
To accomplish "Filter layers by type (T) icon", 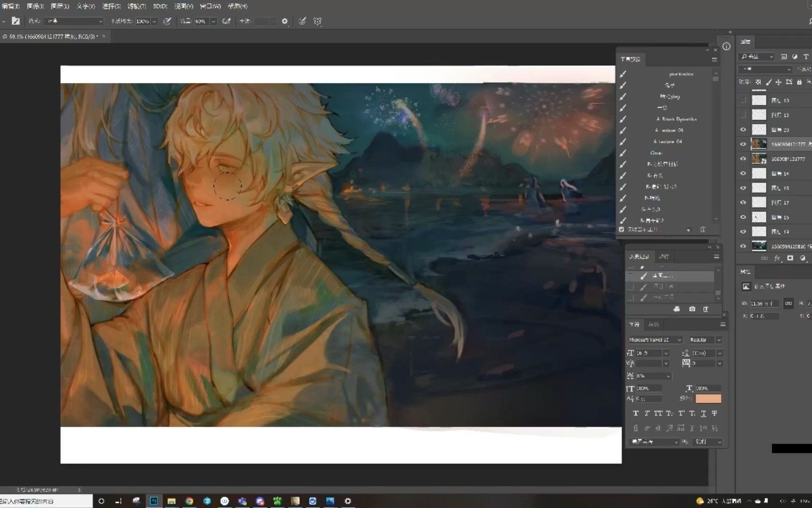I will 806,56.
